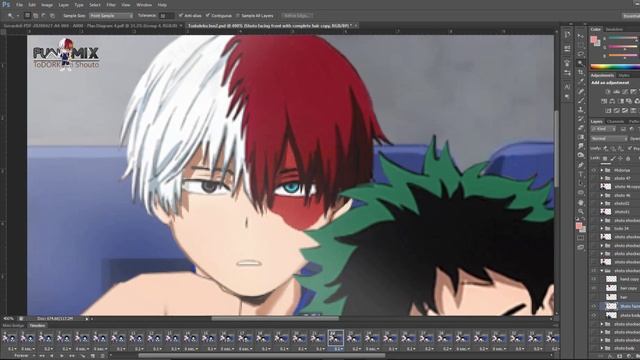Open the Window menu
This screenshot has width=640, height=360.
144,5
